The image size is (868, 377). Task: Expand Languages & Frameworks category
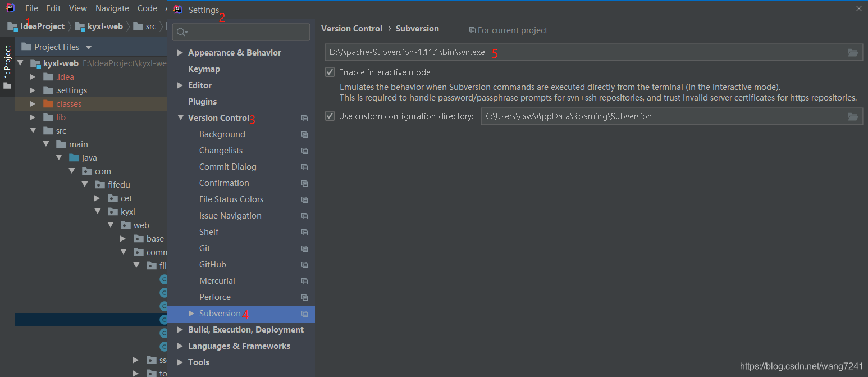click(180, 346)
